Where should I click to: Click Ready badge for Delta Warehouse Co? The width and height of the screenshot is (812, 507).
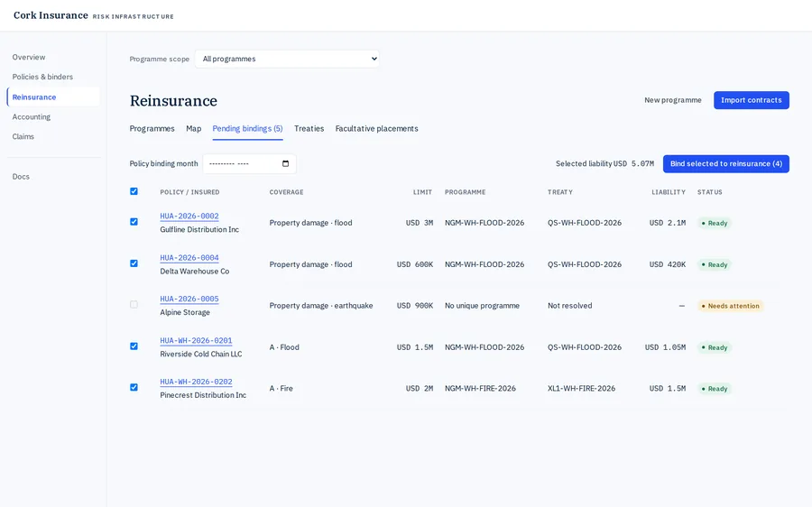coord(715,264)
